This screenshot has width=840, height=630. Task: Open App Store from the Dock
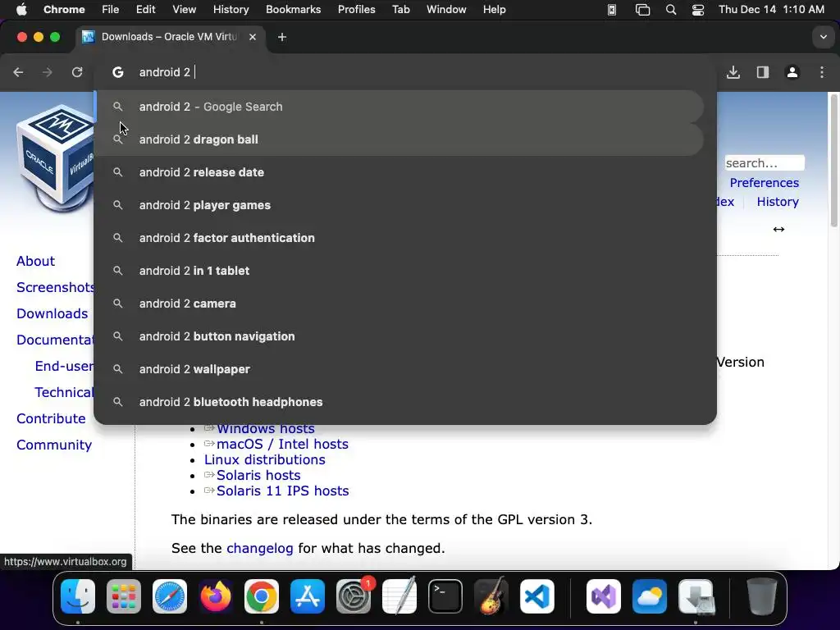308,596
